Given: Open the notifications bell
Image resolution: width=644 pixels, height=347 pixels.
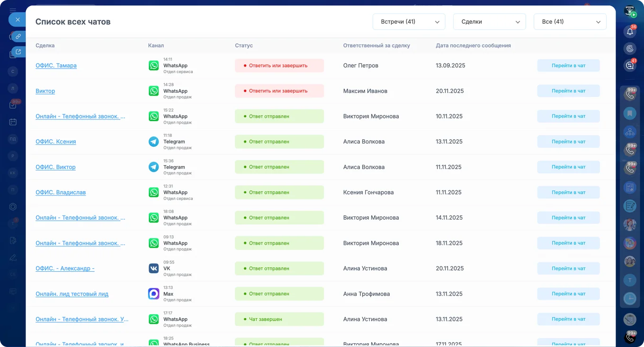Looking at the screenshot, I should (630, 32).
